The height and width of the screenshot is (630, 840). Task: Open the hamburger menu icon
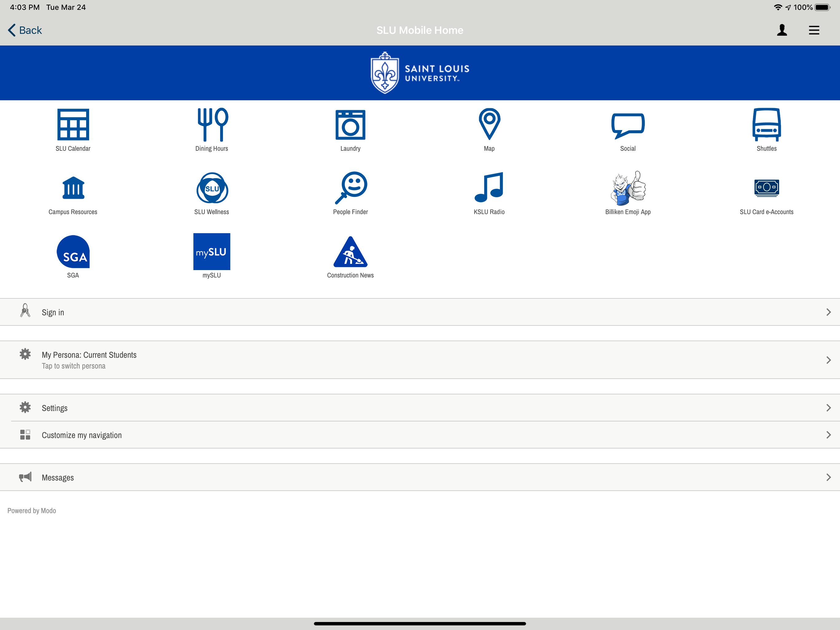(x=814, y=30)
